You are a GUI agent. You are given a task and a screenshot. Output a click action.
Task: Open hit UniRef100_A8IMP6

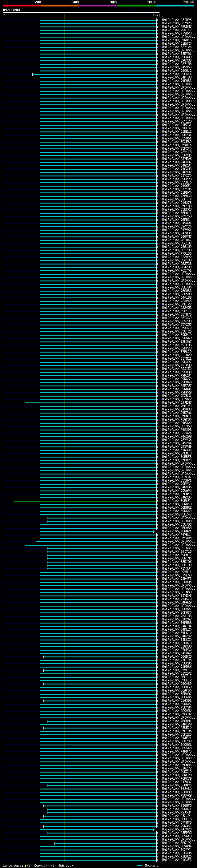pos(176,20)
